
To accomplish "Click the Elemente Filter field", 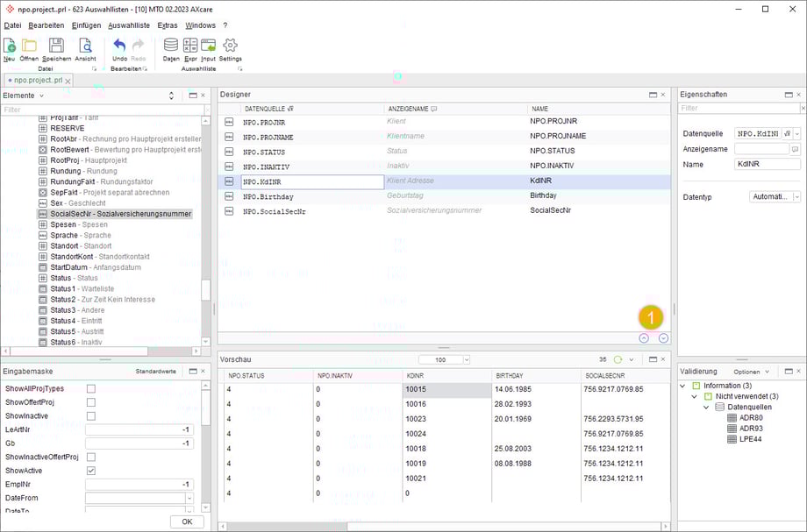I will [104, 110].
